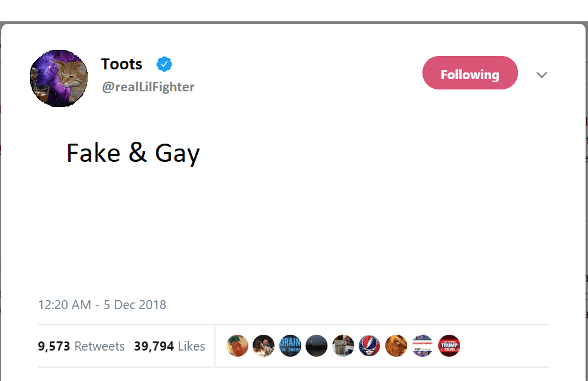The image size is (588, 381).
Task: Click the lion liker avatar
Action: click(396, 346)
